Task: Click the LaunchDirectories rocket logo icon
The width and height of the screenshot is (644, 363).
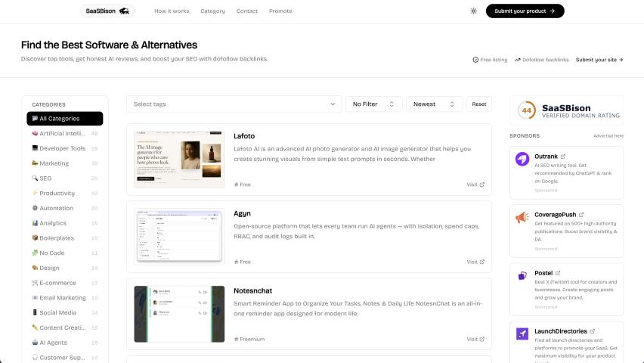Action: [x=522, y=334]
